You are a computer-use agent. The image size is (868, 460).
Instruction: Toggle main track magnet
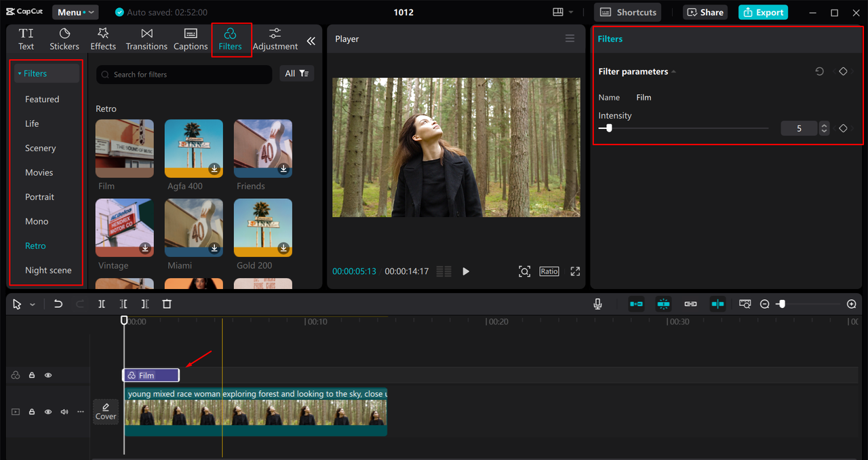click(636, 304)
